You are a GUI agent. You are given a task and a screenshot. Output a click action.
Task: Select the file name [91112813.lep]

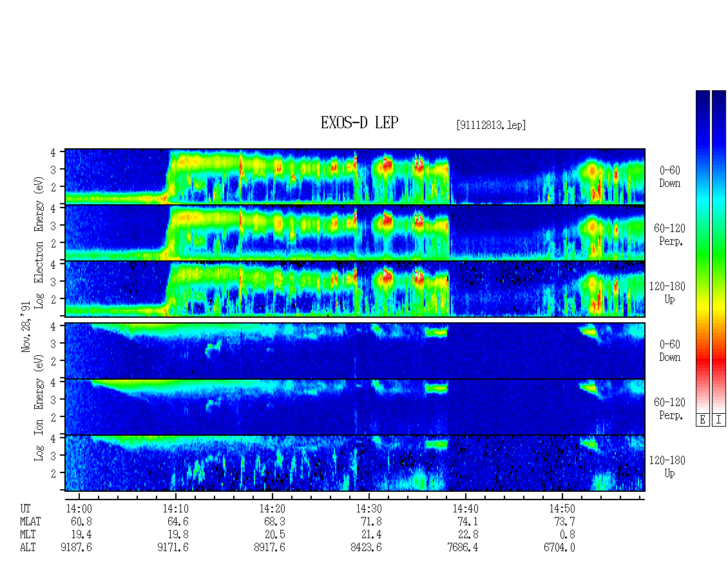pyautogui.click(x=491, y=124)
